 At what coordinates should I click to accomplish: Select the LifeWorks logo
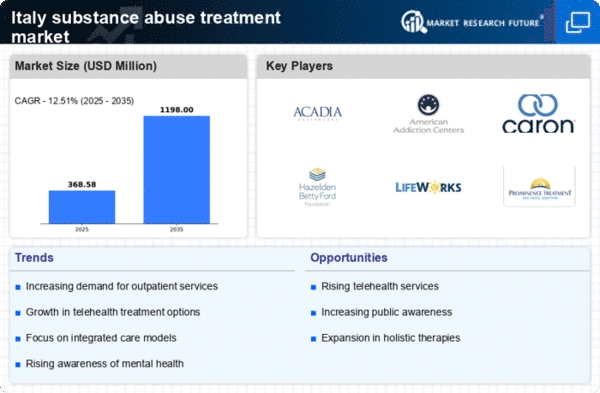tap(428, 188)
